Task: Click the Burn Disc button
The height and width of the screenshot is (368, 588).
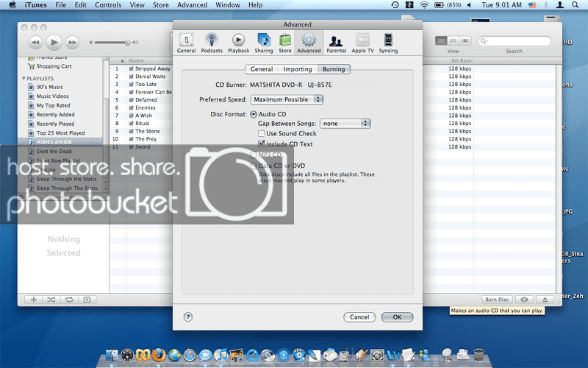Action: coord(497,300)
